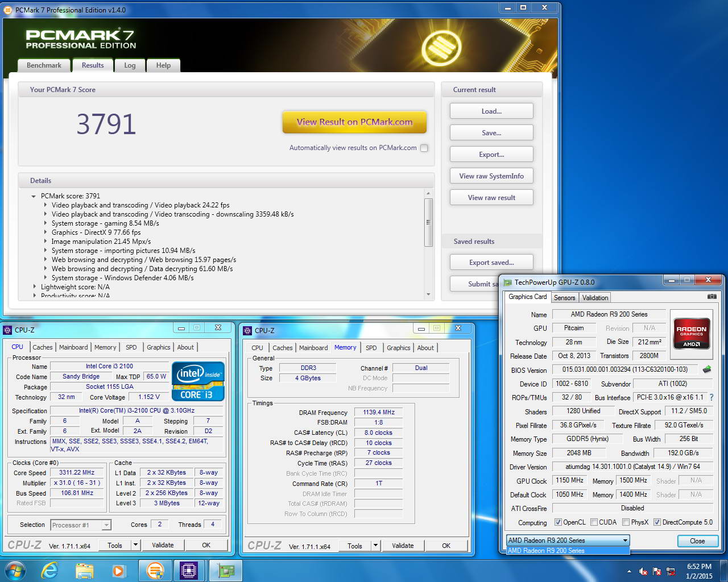This screenshot has width=728, height=582.
Task: Launch Internet Explorer from the taskbar
Action: tap(50, 570)
